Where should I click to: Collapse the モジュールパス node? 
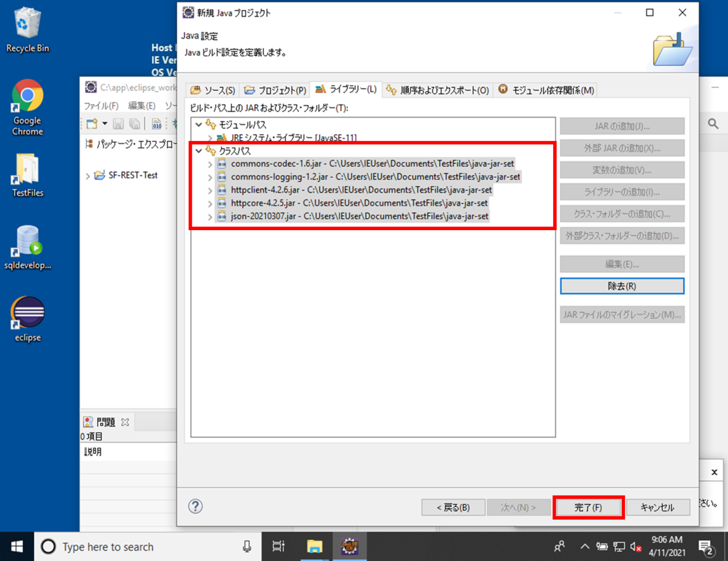[x=198, y=124]
